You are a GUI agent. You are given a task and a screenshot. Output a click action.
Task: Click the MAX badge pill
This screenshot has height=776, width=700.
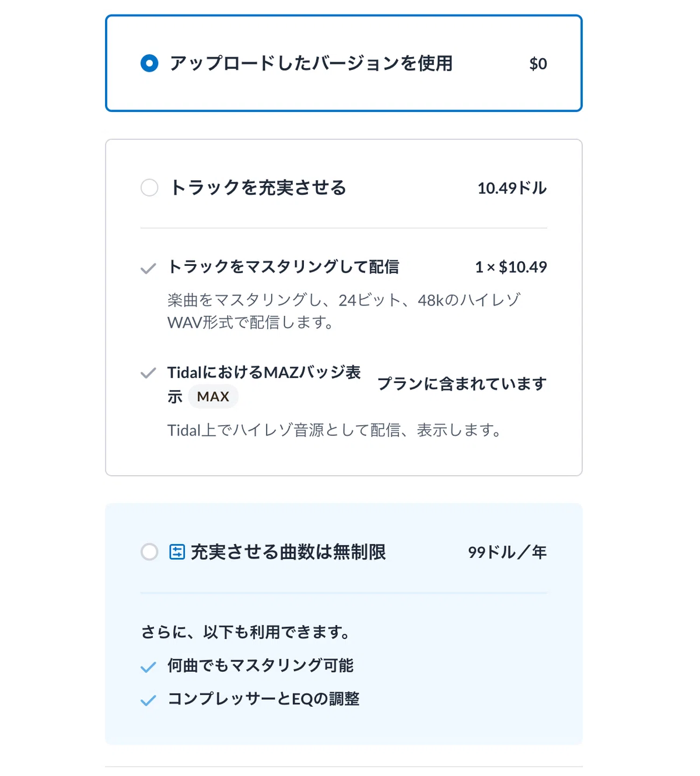point(213,396)
